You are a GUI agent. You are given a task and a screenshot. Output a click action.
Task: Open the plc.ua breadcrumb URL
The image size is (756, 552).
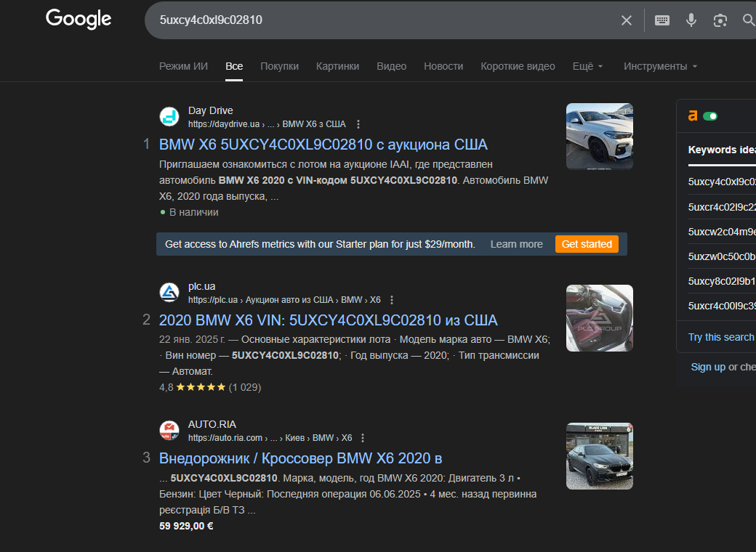pyautogui.click(x=284, y=300)
